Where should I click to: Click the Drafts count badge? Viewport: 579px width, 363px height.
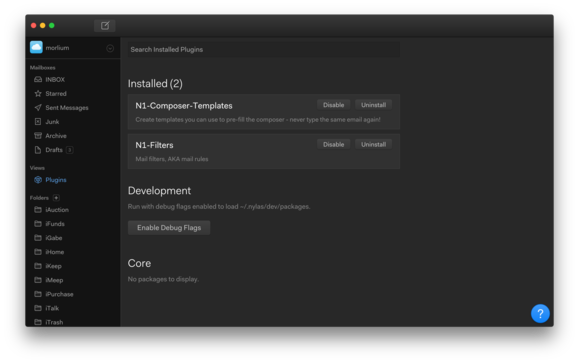pyautogui.click(x=69, y=150)
